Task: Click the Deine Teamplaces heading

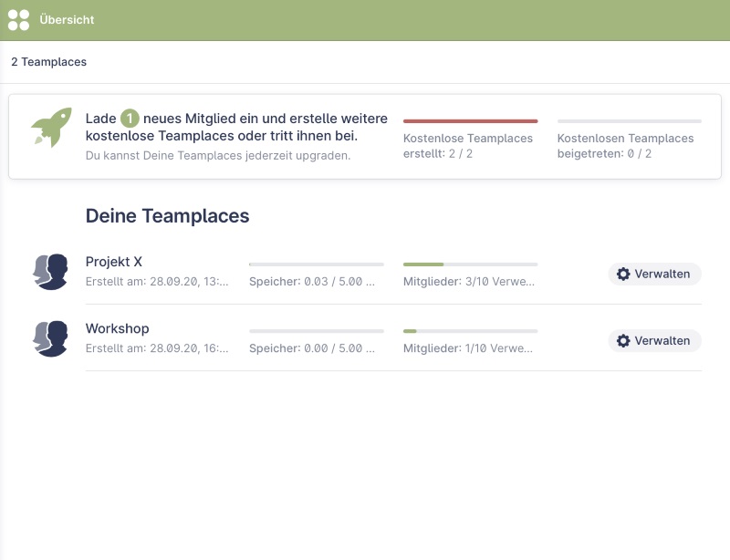Action: click(x=167, y=216)
